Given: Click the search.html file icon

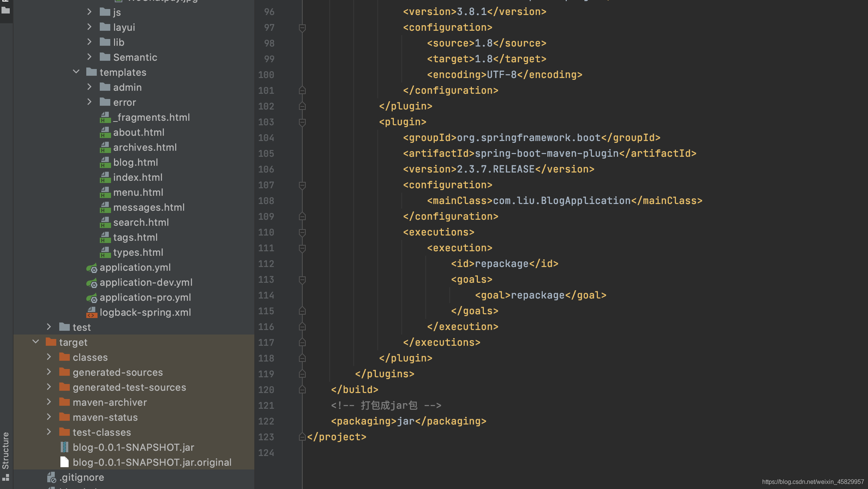Looking at the screenshot, I should point(105,222).
